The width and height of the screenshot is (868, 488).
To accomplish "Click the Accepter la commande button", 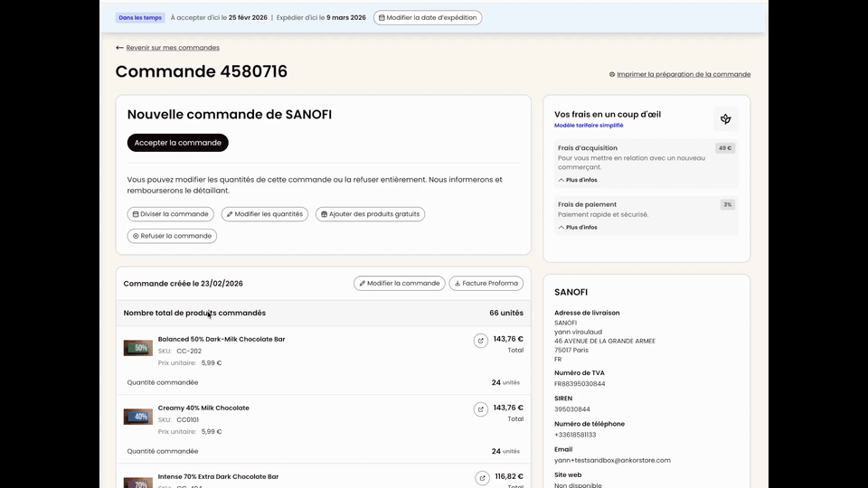I will (178, 143).
